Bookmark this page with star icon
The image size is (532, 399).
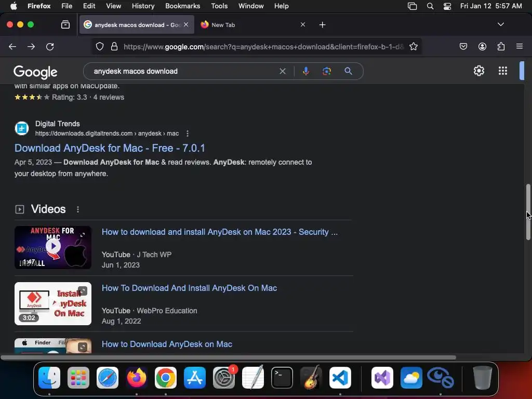[x=413, y=46]
